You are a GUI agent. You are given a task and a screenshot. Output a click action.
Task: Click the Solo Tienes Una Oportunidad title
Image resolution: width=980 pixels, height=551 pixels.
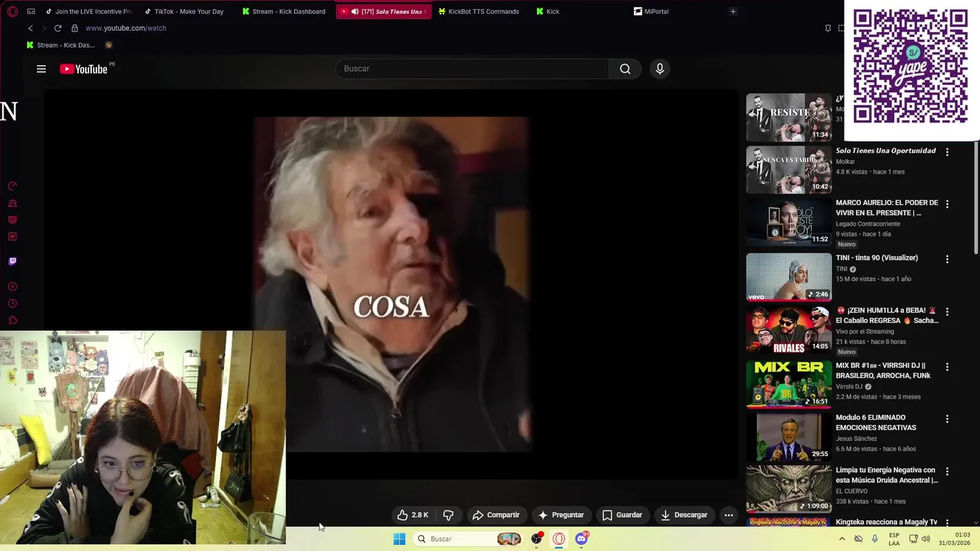point(885,151)
